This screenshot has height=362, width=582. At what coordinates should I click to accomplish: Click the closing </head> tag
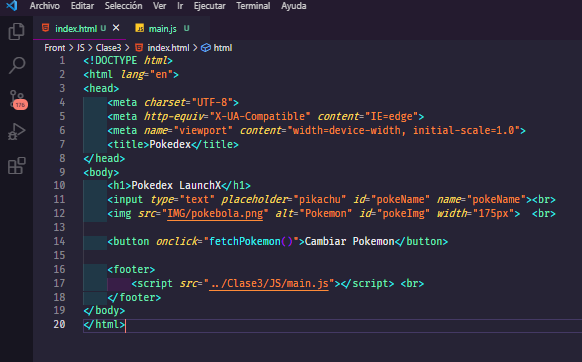pos(104,159)
